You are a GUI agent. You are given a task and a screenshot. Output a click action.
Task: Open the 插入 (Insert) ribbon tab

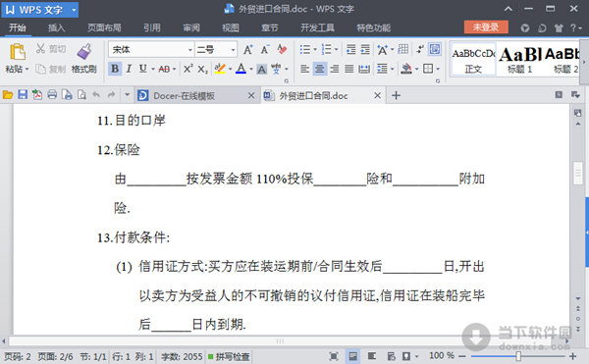56,27
